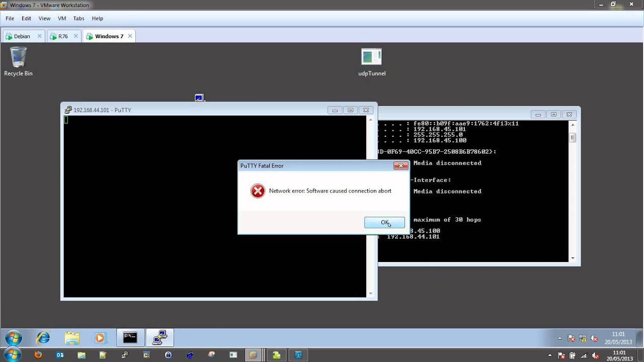Close the command prompt window
Image resolution: width=644 pixels, height=362 pixels.
coord(570,115)
